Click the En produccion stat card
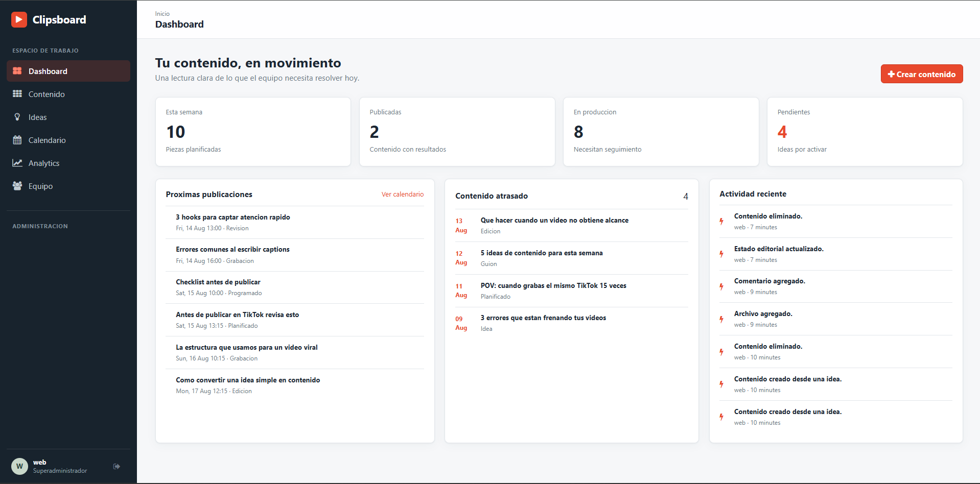This screenshot has height=484, width=980. pyautogui.click(x=661, y=132)
